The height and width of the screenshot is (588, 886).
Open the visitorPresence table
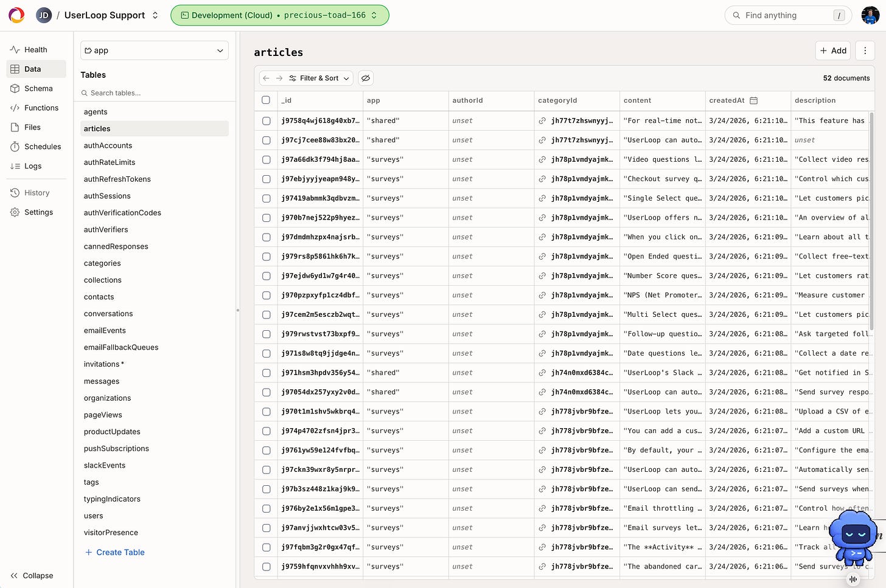click(x=155, y=533)
